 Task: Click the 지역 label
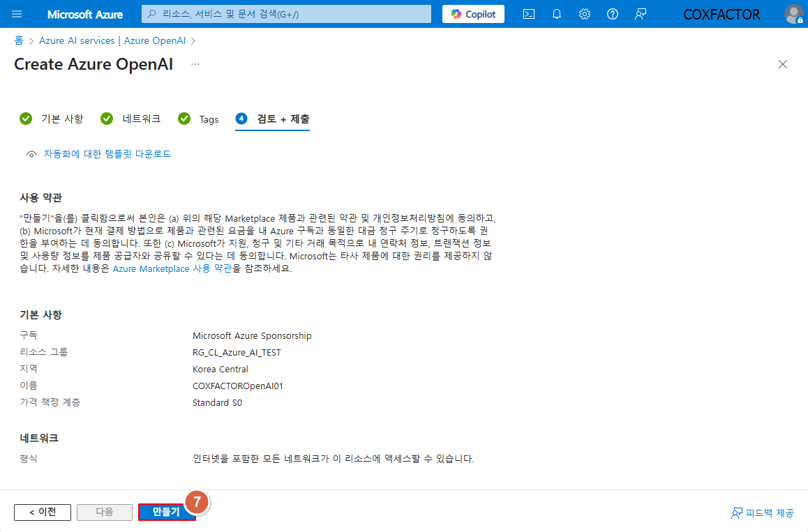29,369
